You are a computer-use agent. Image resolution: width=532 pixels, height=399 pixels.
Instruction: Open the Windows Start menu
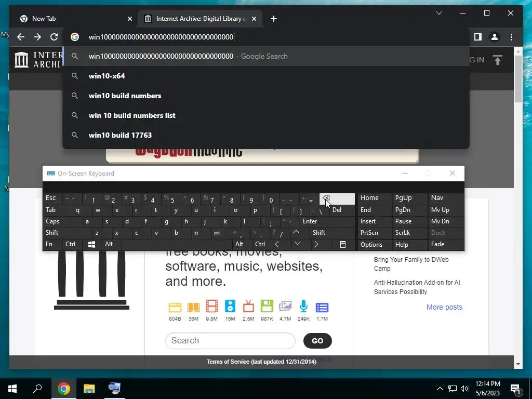pos(12,389)
